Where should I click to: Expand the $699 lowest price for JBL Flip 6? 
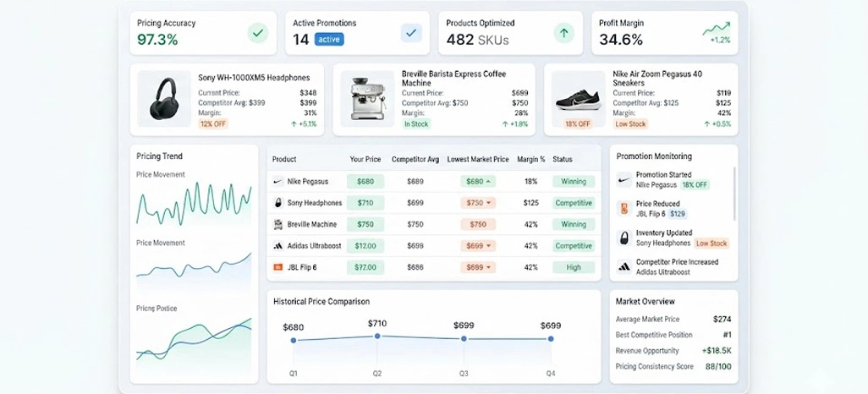(x=478, y=267)
